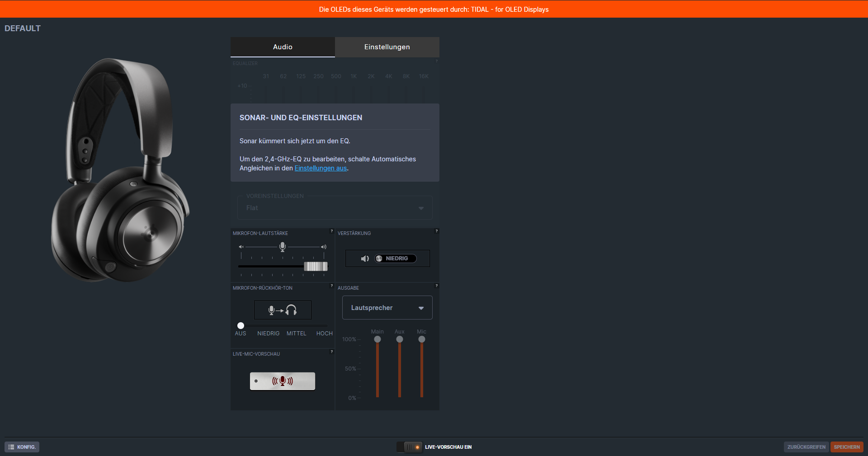Click the "SONAR- UND EQ-EINSTELLUNGEN" heading
The height and width of the screenshot is (456, 868).
pyautogui.click(x=301, y=118)
